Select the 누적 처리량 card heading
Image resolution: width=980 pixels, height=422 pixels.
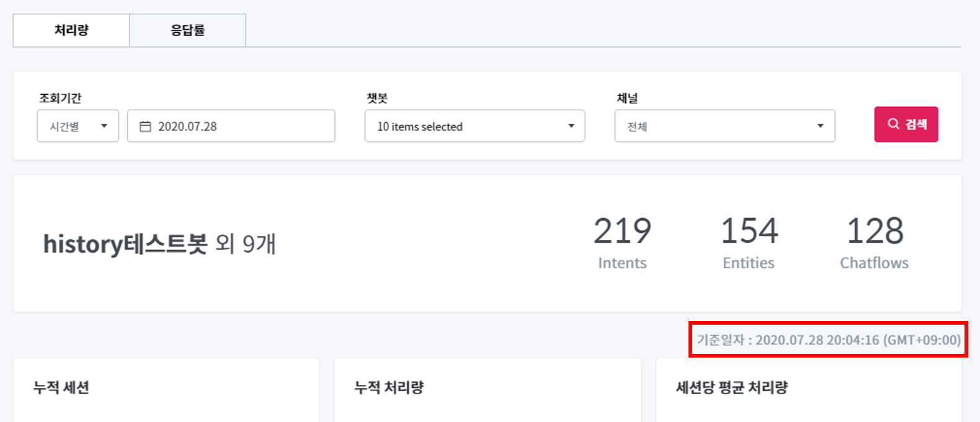tap(389, 388)
